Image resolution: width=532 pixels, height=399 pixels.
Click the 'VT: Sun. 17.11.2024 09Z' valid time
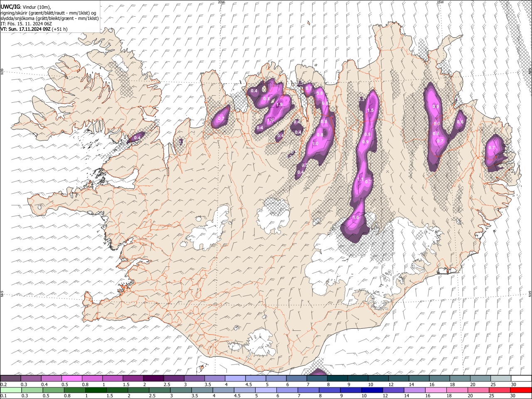(x=26, y=29)
